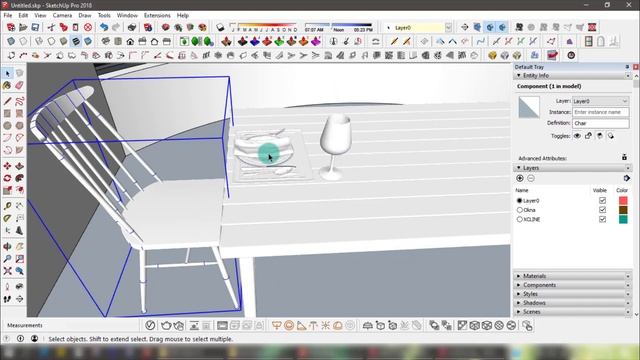Expand the Styles panel

pyautogui.click(x=519, y=294)
